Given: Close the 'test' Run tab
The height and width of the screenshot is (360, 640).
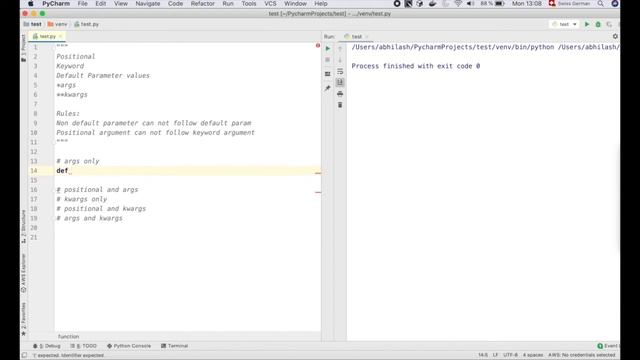Looking at the screenshot, I should click(366, 36).
